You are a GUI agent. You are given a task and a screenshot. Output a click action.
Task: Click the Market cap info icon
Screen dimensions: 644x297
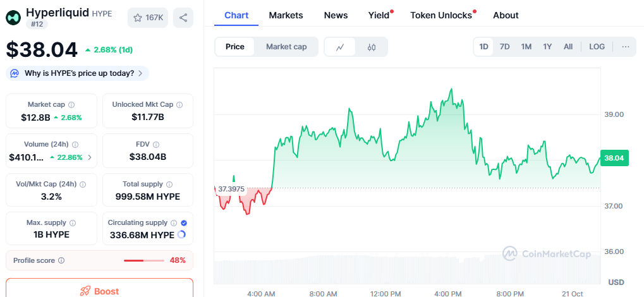(71, 105)
